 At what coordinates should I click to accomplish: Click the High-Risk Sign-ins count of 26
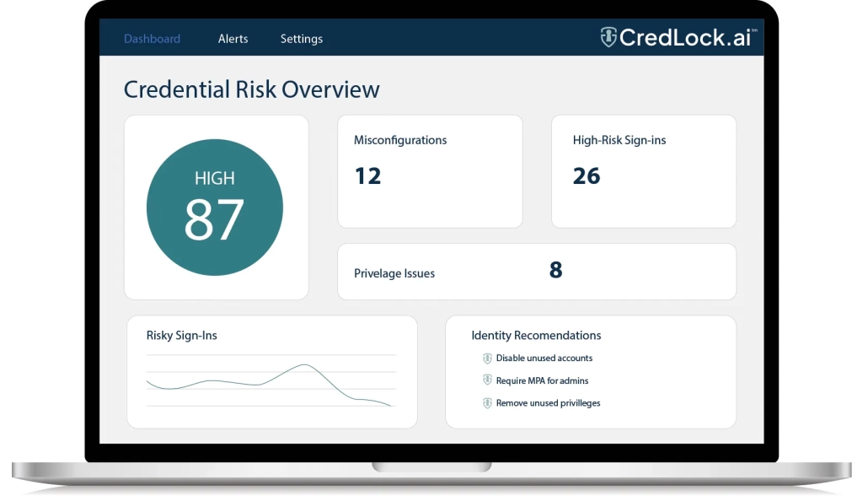coord(587,175)
